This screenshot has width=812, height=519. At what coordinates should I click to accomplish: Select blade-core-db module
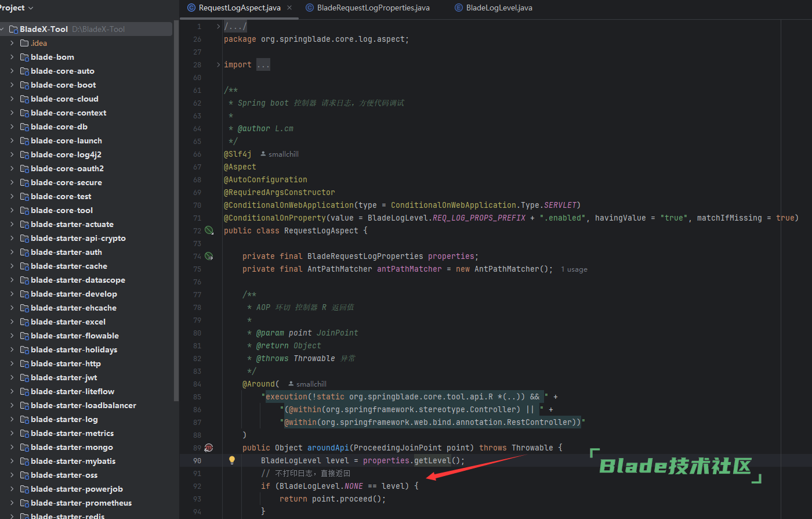(59, 127)
